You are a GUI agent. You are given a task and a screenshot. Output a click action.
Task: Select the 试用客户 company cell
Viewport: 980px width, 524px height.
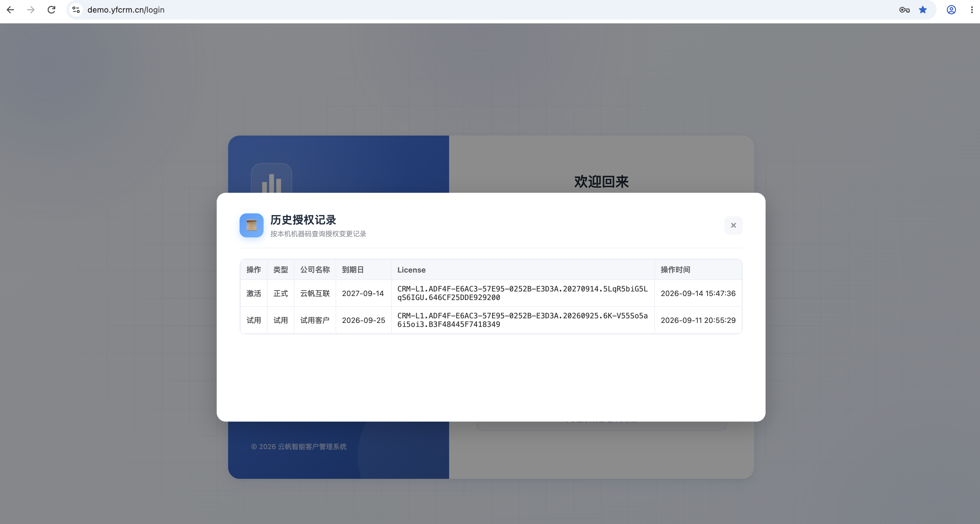point(315,320)
